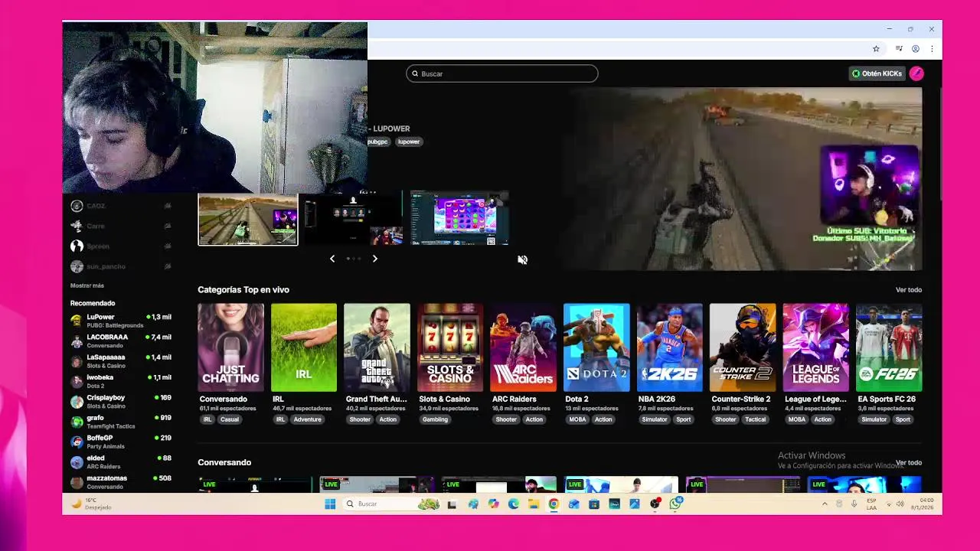Viewport: 980px width, 551px height.
Task: Open Microsoft Edge from taskbar
Action: pyautogui.click(x=513, y=504)
